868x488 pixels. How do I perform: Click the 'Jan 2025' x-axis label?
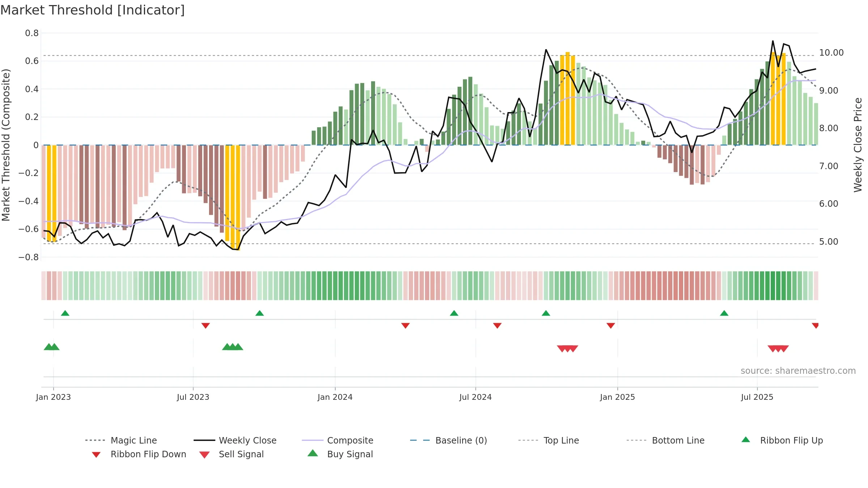point(618,397)
